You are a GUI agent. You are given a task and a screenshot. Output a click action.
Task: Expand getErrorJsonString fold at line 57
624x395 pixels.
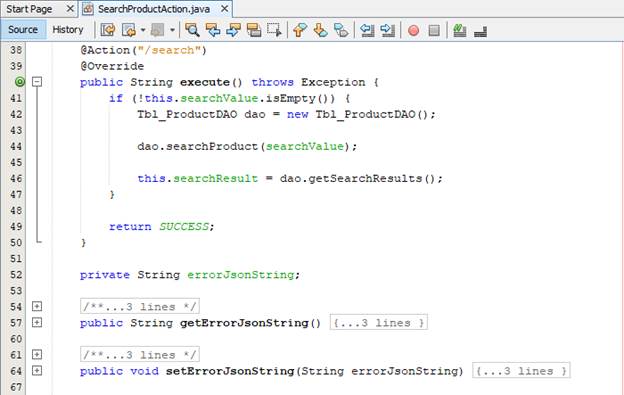coord(37,322)
